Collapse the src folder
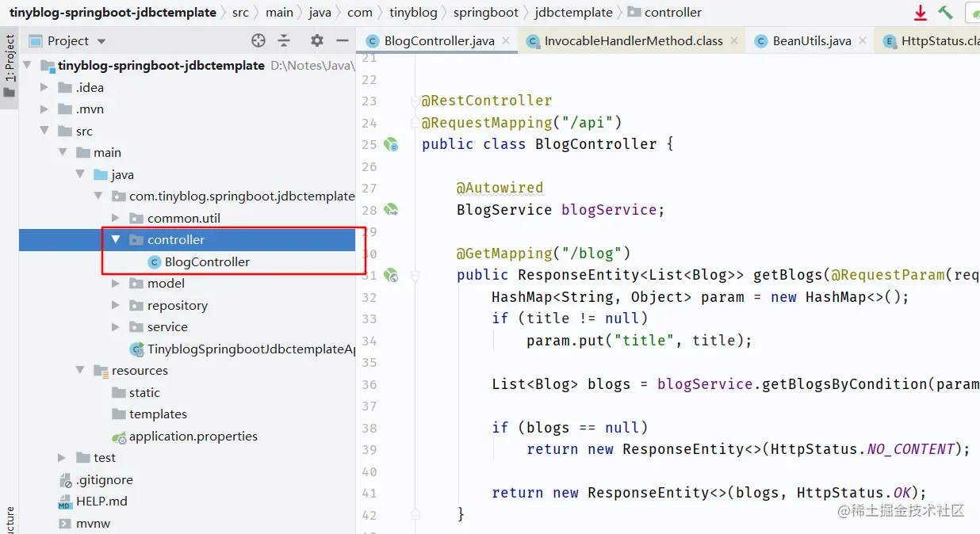The image size is (980, 534). [45, 132]
